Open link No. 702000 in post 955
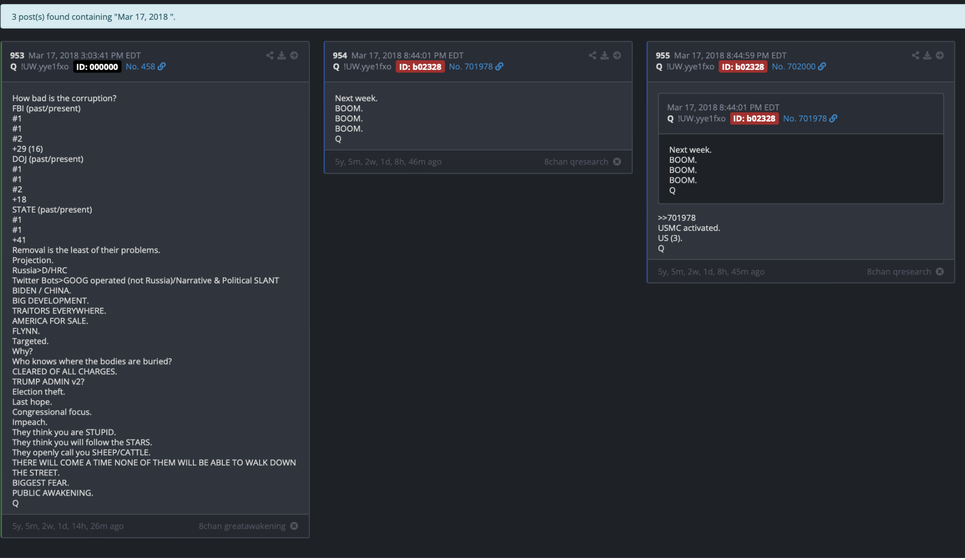Image resolution: width=965 pixels, height=560 pixels. 793,66
